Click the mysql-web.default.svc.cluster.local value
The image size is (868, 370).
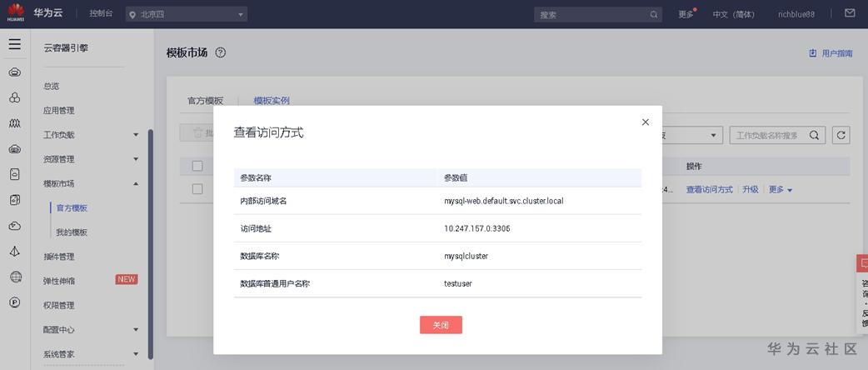[x=503, y=201]
